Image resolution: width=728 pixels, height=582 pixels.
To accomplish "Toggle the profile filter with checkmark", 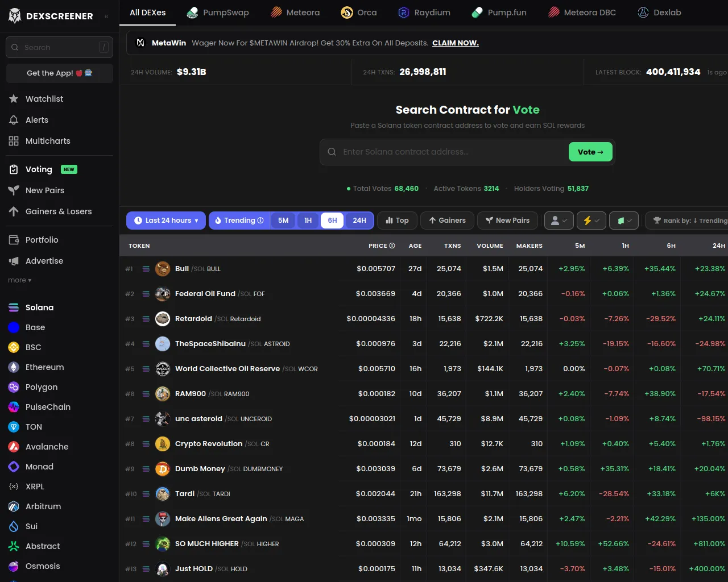I will 559,221.
